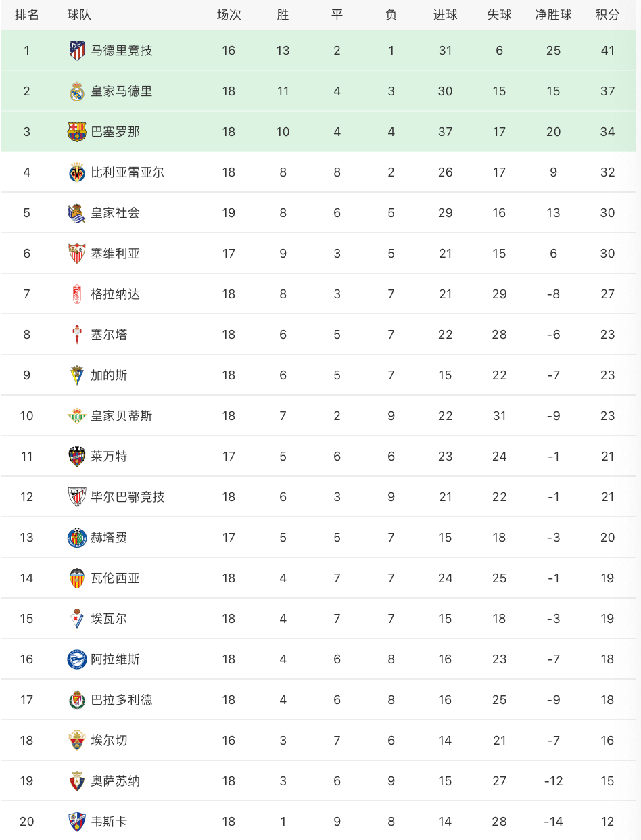641x840 pixels.
Task: Click the Atlético Madrid club crest
Action: 77,51
